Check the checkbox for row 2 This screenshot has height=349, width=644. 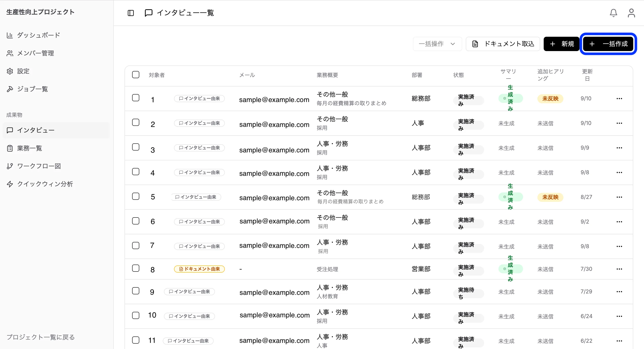coord(135,122)
